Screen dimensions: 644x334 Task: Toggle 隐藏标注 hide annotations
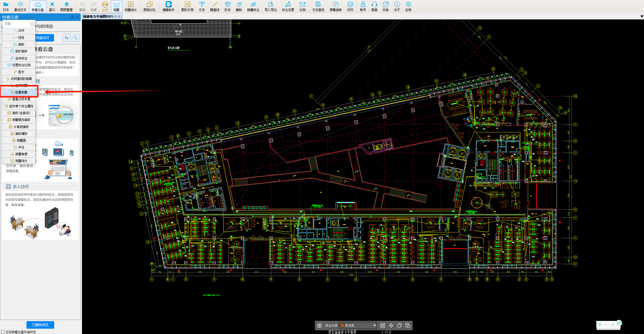click(x=253, y=7)
